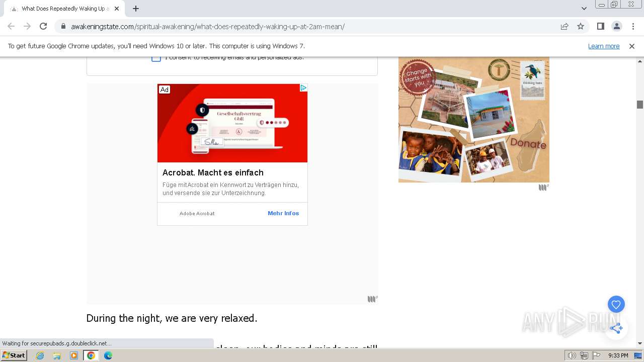Select the 'What Does Repeatedly Waking Up' browser tab

coord(64,9)
